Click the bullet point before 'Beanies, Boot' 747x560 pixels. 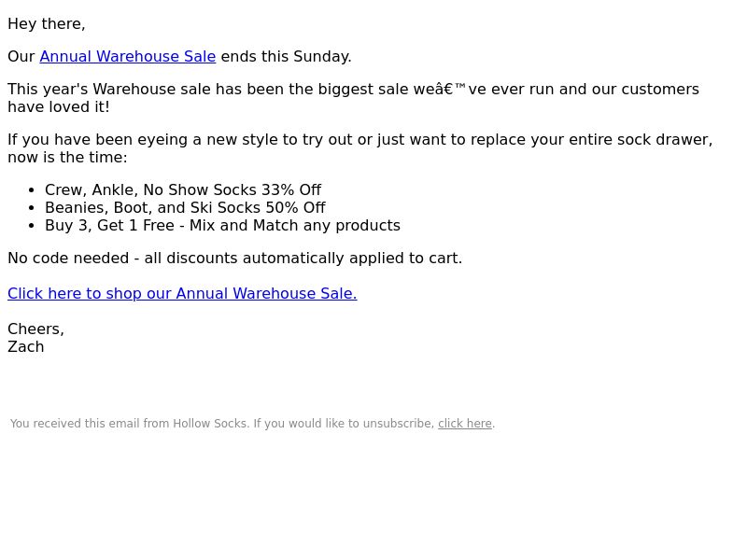(x=32, y=208)
